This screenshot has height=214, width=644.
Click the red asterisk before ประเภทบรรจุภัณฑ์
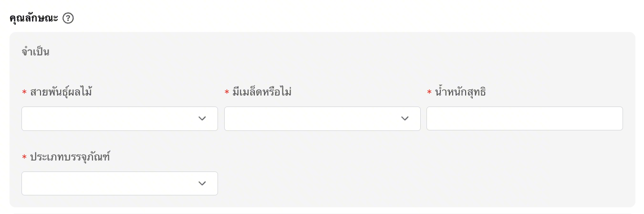coord(24,158)
